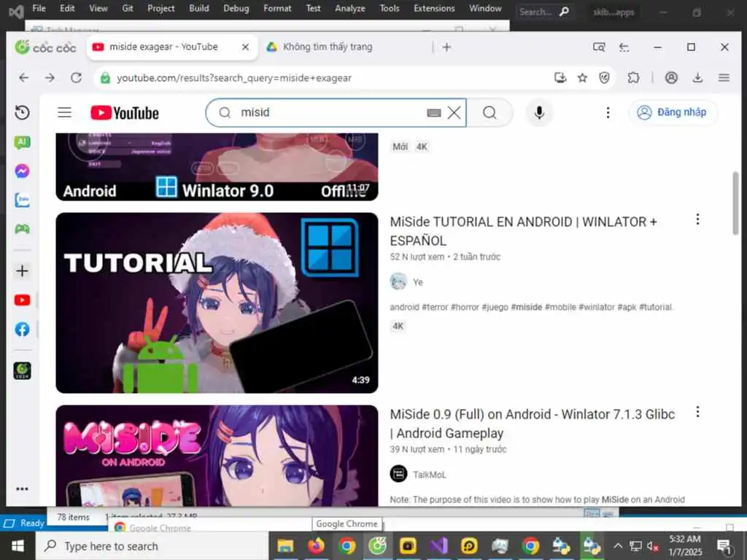The height and width of the screenshot is (560, 747).
Task: View site security lock info
Action: pos(105,78)
